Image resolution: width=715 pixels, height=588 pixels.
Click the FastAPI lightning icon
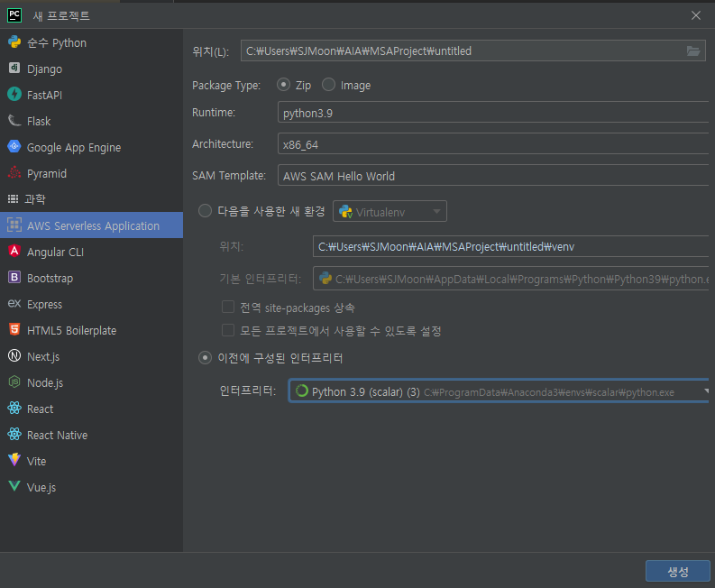tap(14, 94)
